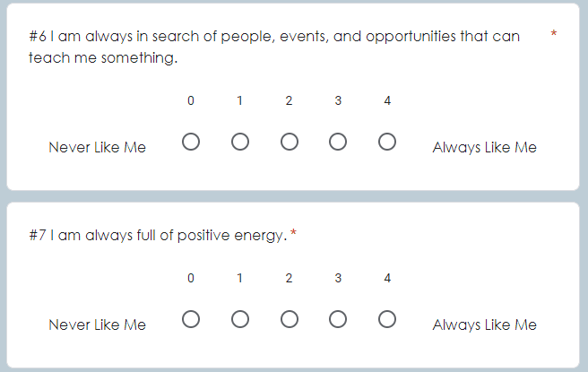Image resolution: width=588 pixels, height=372 pixels.
Task: Select rating 3 for question #7
Action: [338, 319]
